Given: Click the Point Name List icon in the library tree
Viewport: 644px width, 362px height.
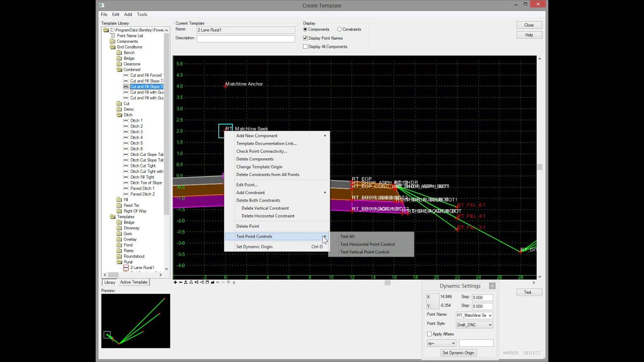Looking at the screenshot, I should (x=113, y=36).
